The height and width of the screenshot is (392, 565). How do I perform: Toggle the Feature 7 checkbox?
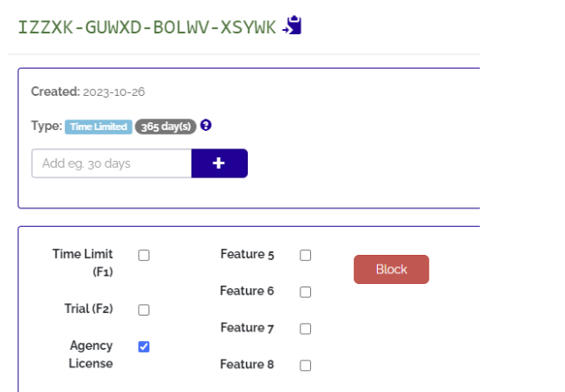coord(306,329)
